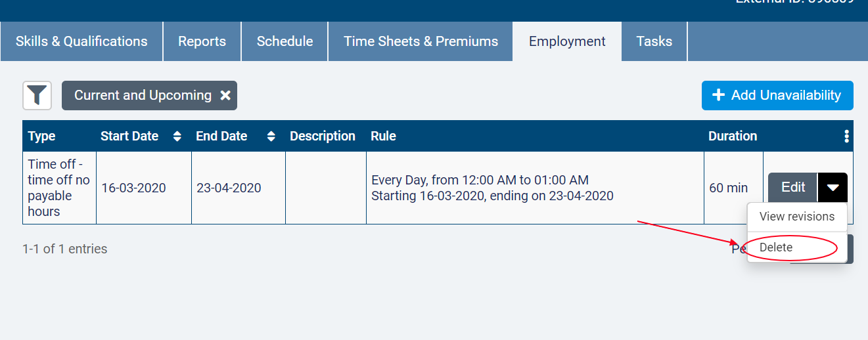Select Delete from the dropdown menu
Viewport: 868px width, 340px height.
tap(776, 247)
